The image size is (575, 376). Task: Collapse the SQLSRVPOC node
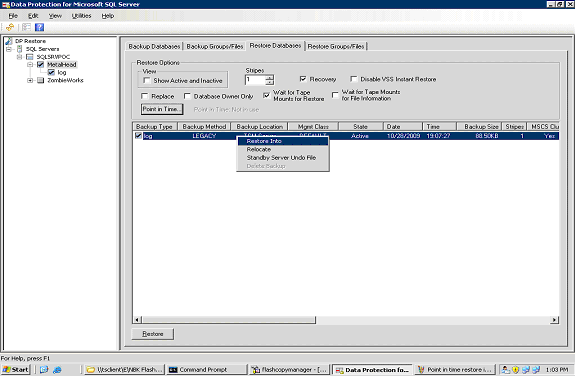click(19, 57)
